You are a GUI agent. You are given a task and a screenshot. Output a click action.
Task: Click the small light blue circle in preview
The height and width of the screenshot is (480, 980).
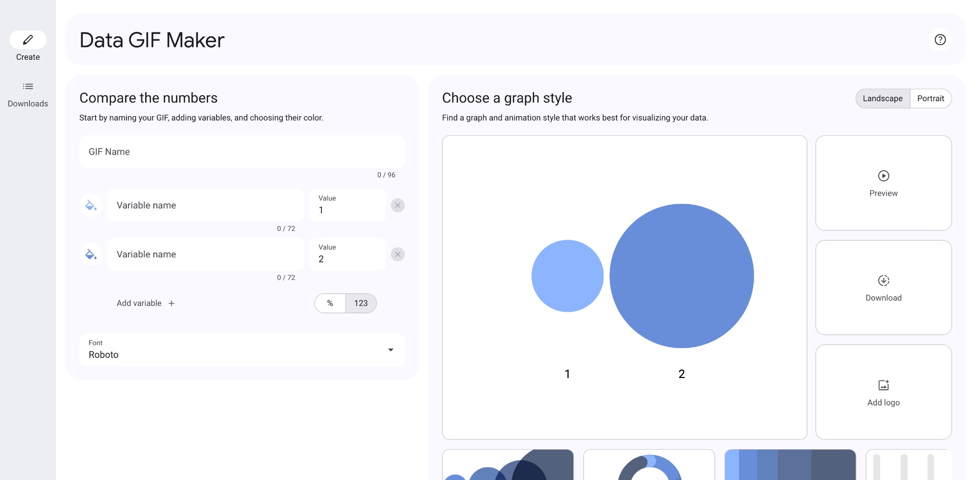click(x=567, y=276)
